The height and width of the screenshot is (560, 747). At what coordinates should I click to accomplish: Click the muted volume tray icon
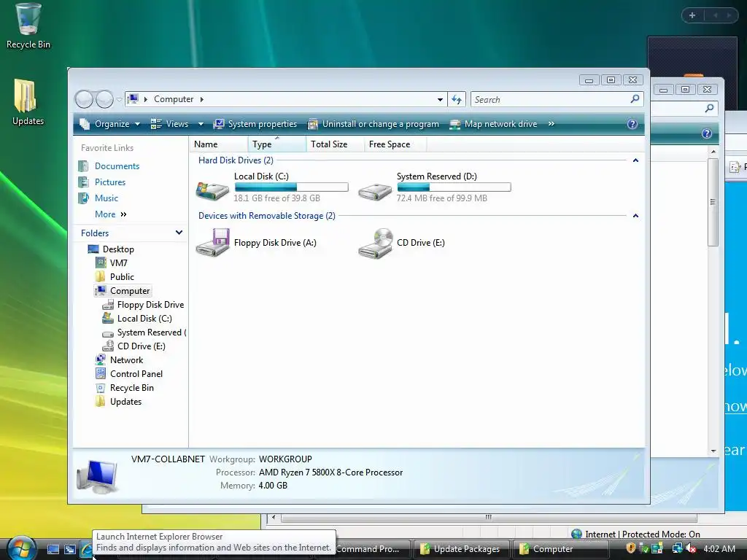pos(690,548)
